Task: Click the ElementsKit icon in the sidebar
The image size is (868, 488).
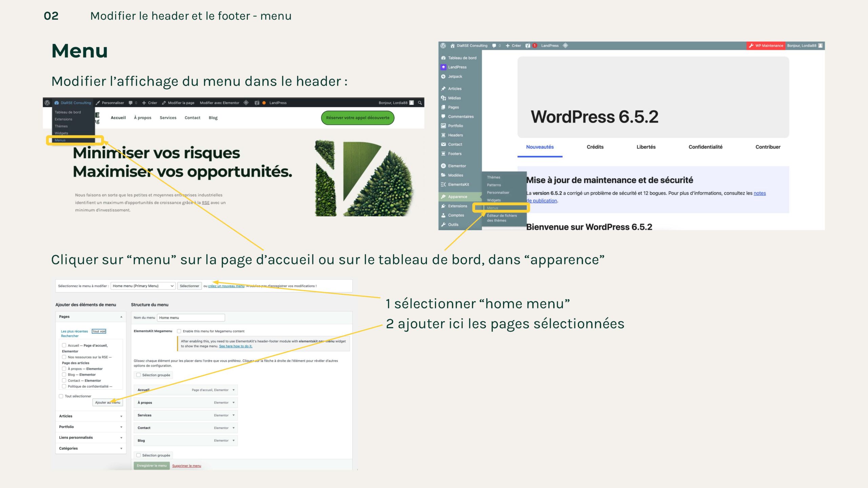Action: tap(443, 184)
